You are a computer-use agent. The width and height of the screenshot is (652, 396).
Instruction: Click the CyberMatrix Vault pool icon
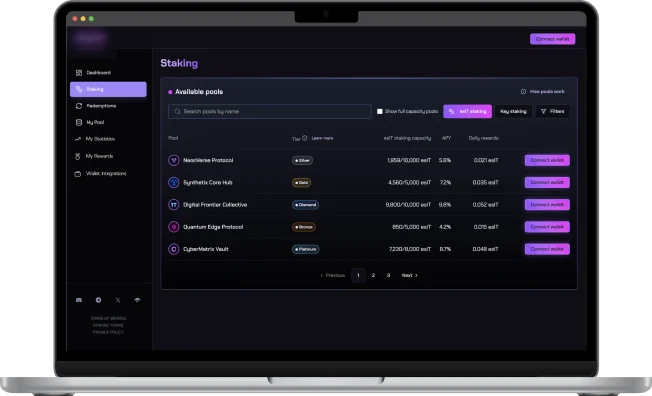point(173,249)
